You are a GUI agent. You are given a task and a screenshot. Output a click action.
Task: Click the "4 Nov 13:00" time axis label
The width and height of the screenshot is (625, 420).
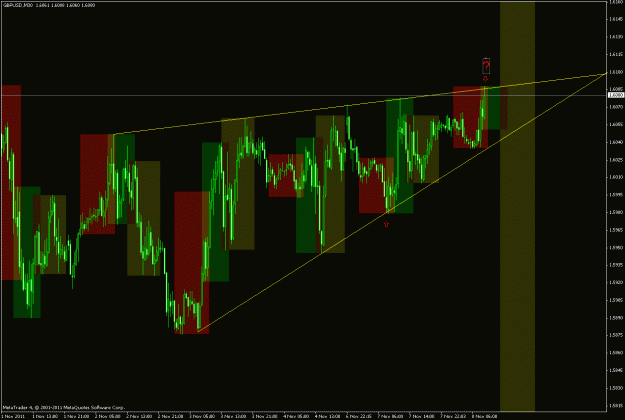click(328, 416)
